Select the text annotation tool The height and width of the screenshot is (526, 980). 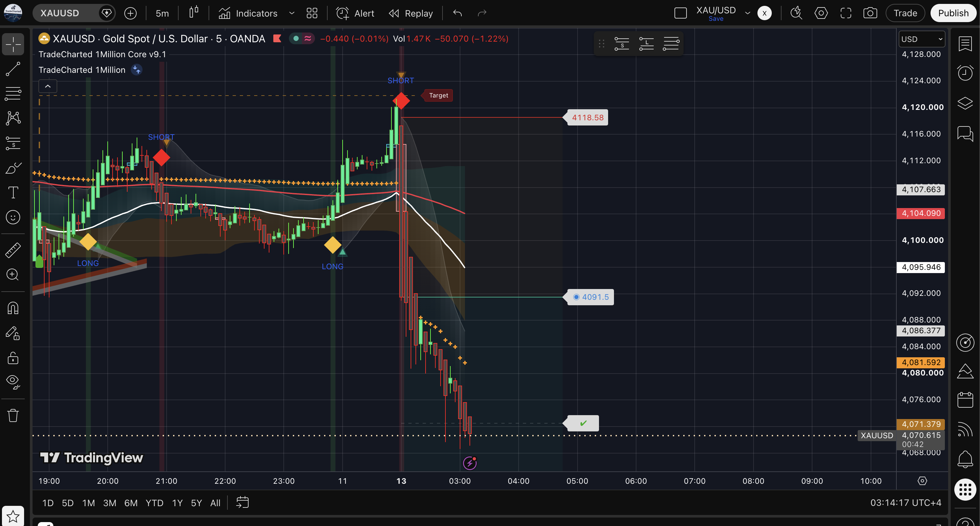[x=13, y=192]
